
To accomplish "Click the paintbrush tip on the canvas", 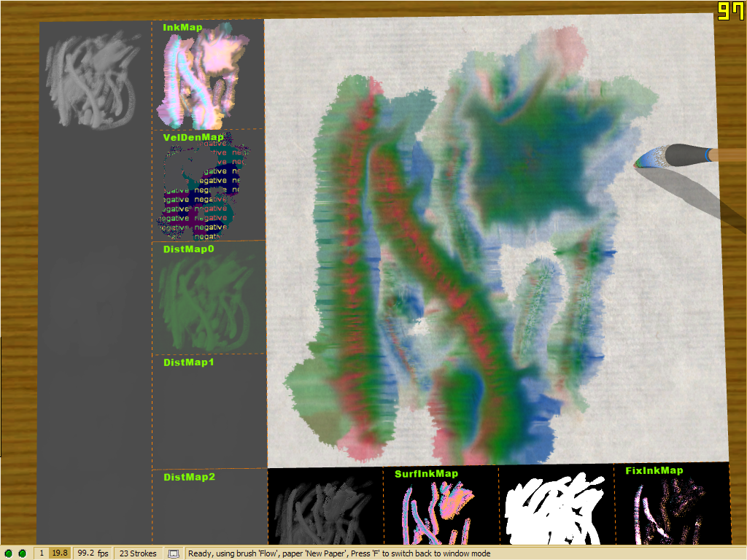I will 639,163.
